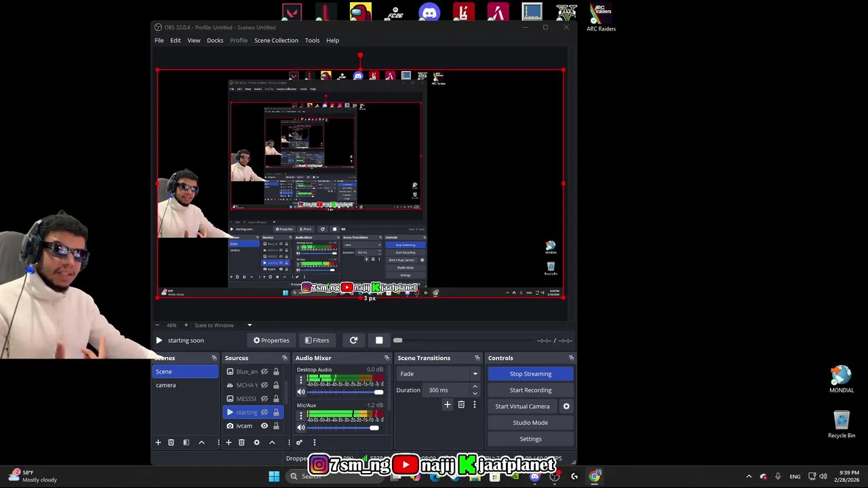Remove selected scene with the trash icon
Image resolution: width=868 pixels, height=488 pixels.
(x=171, y=443)
